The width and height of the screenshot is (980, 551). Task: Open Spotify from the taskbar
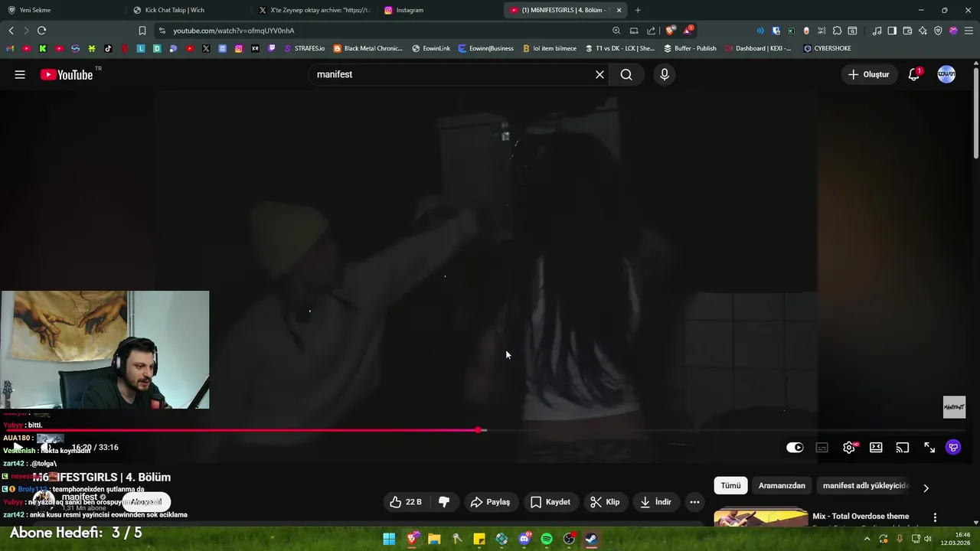[x=547, y=539]
